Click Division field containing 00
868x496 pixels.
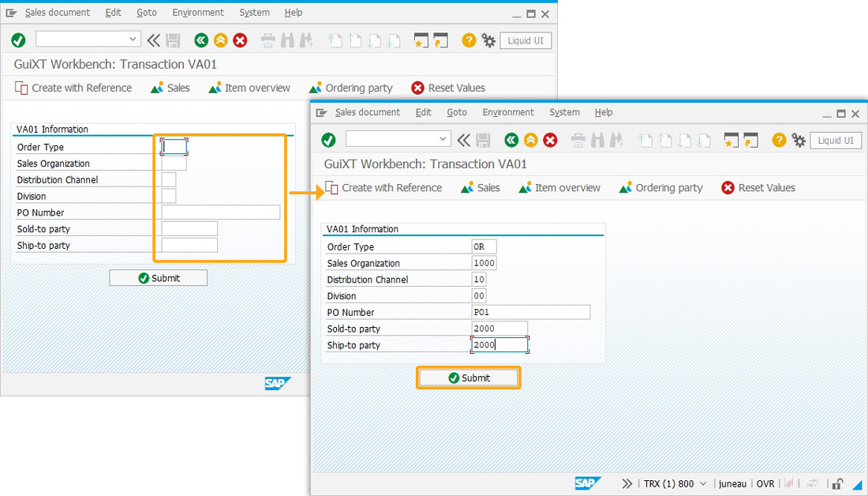(x=479, y=295)
